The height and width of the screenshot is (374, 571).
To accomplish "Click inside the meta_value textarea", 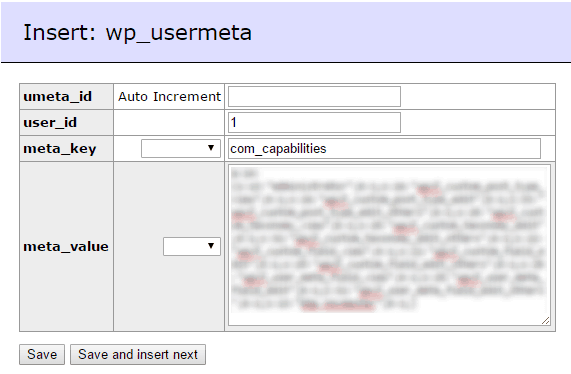I will (389, 245).
